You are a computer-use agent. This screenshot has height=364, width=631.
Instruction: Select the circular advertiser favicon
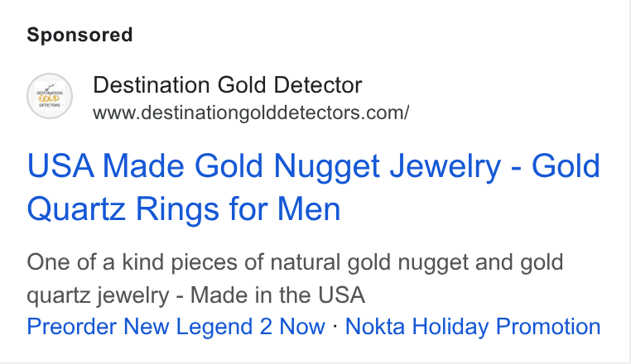[50, 96]
